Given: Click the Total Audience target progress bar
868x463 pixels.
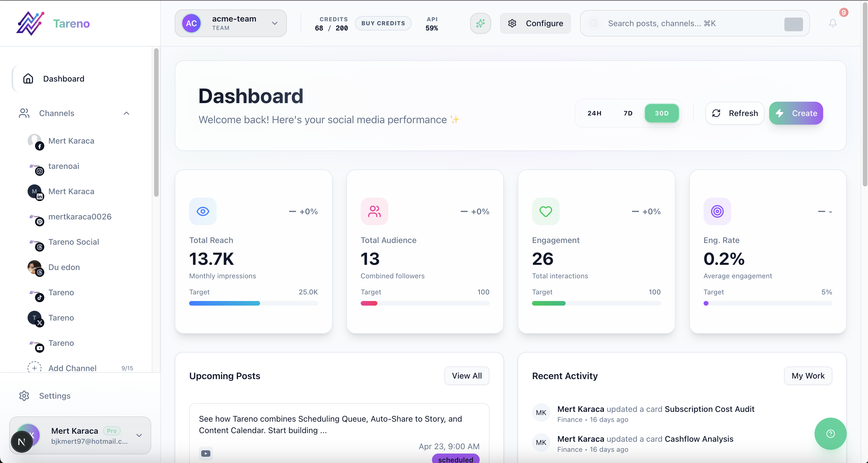Looking at the screenshot, I should point(425,303).
